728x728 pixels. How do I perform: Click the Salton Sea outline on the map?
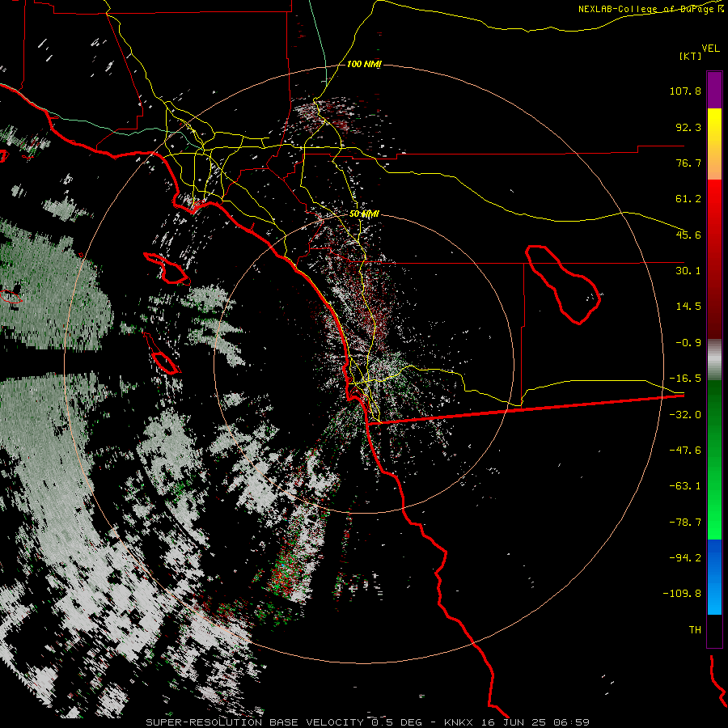point(563,285)
